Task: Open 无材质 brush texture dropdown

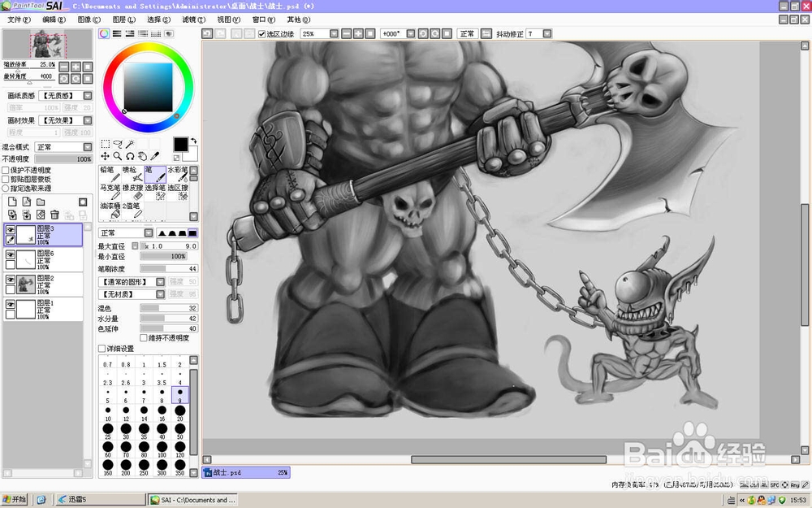Action: pos(160,294)
